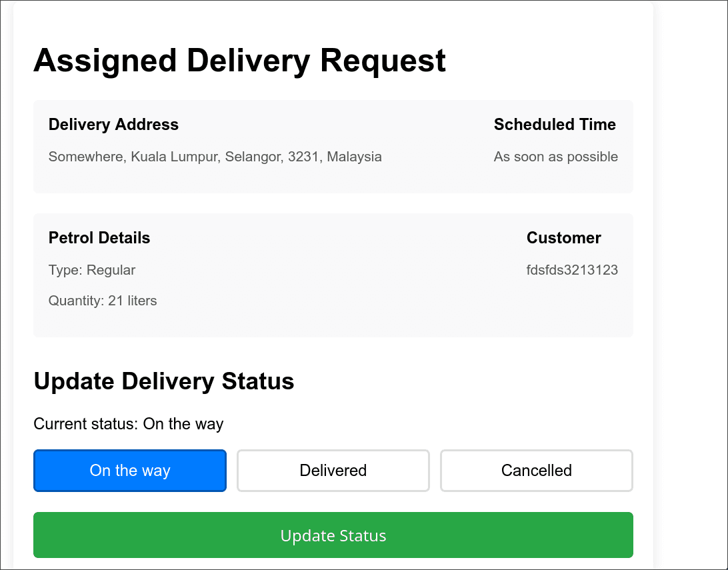The height and width of the screenshot is (570, 728).
Task: Click the Customer label
Action: [563, 238]
